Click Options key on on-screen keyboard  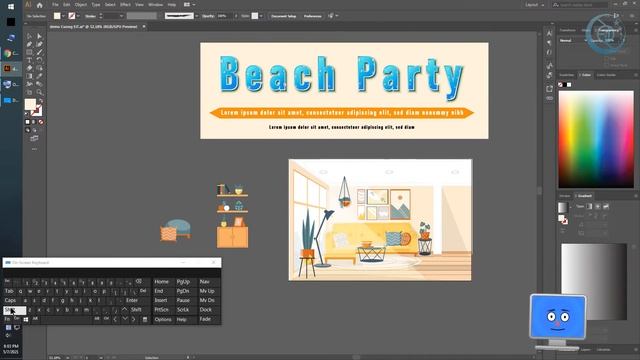pyautogui.click(x=163, y=320)
